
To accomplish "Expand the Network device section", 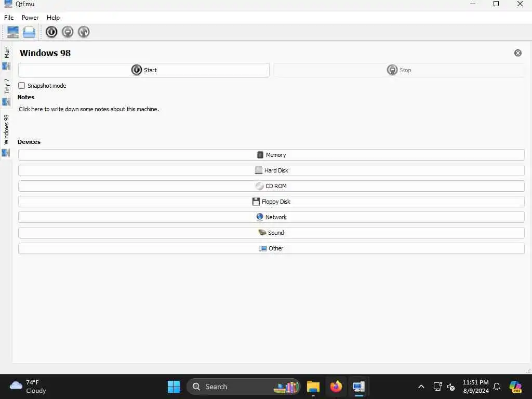I will tap(271, 217).
